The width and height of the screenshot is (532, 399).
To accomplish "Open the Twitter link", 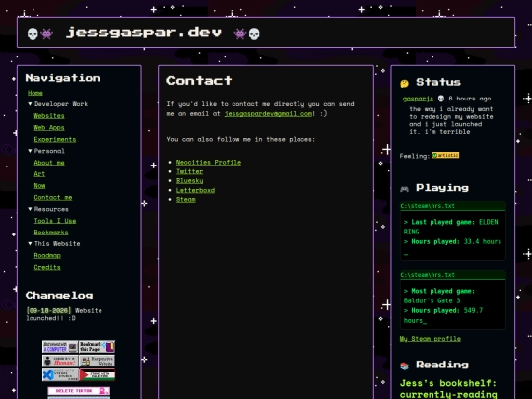I will coord(190,171).
